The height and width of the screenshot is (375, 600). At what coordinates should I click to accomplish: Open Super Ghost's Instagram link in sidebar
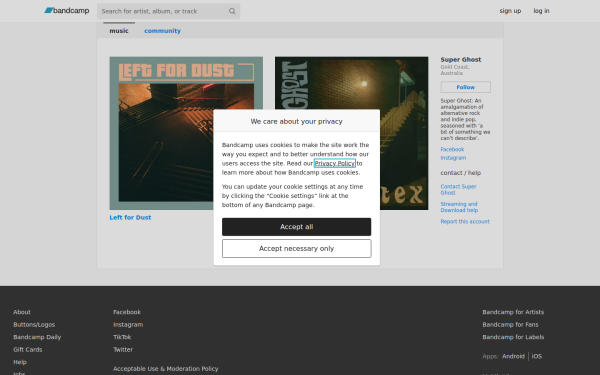point(453,158)
